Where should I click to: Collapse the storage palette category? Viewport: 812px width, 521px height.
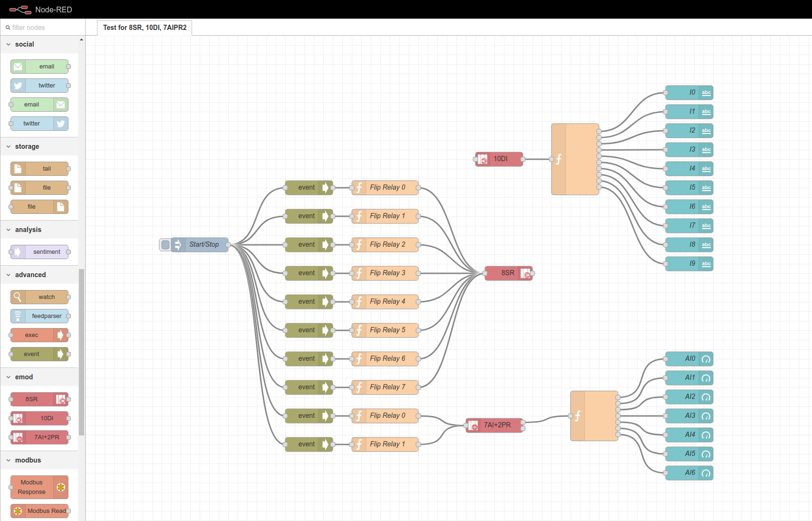pyautogui.click(x=39, y=146)
